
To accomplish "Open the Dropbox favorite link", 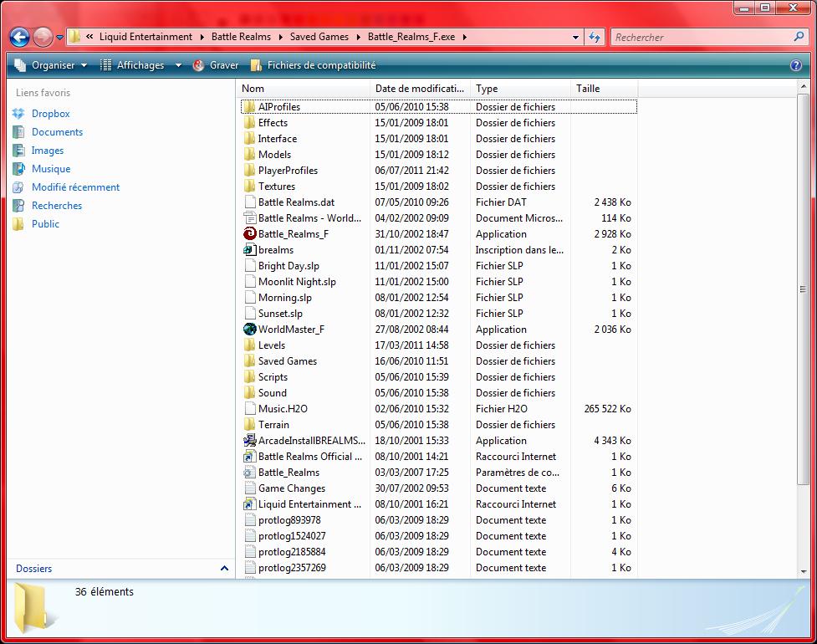I will click(50, 114).
